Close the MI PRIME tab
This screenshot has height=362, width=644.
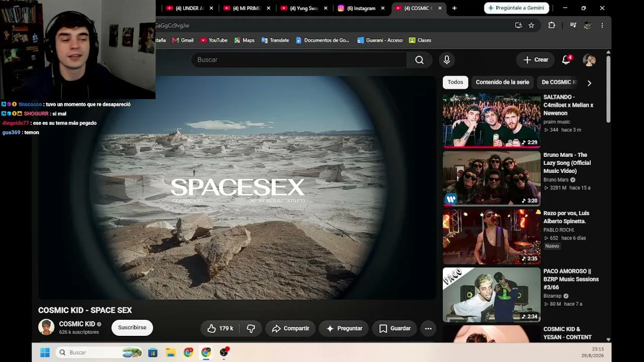click(x=269, y=8)
